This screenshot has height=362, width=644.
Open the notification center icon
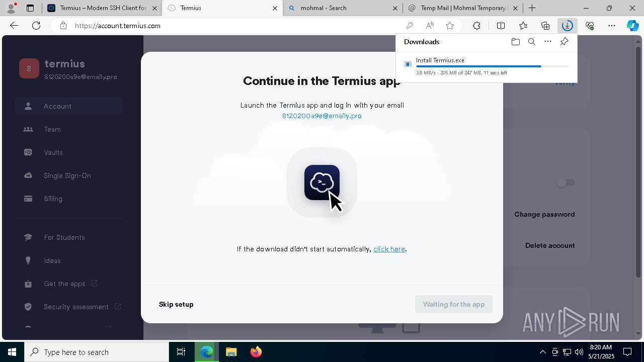[627, 352]
